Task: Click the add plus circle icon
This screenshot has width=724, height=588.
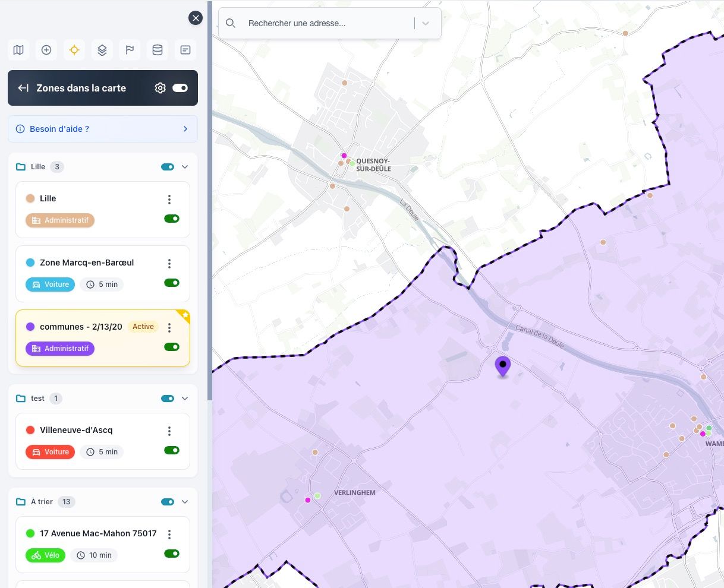Action: tap(46, 50)
